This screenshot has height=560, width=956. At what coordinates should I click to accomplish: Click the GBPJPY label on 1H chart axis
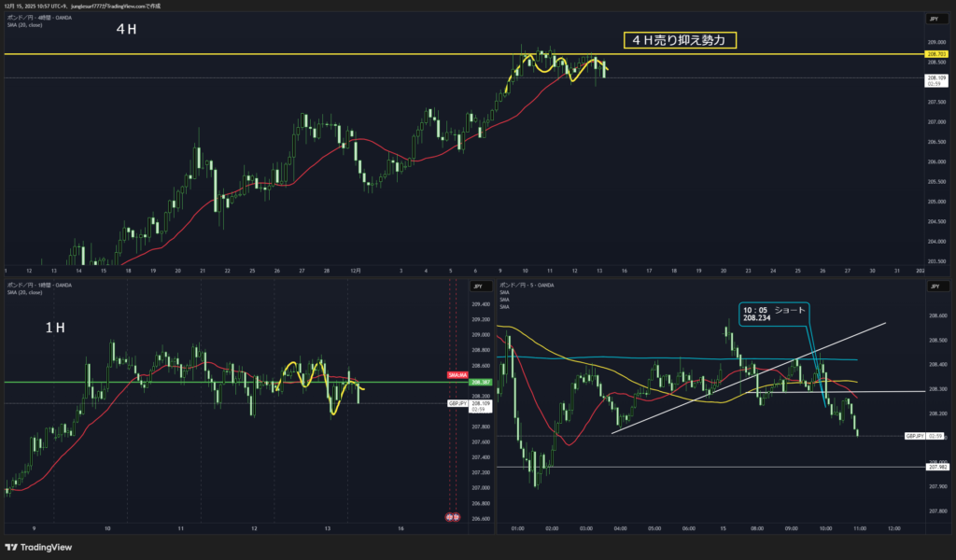coord(457,403)
